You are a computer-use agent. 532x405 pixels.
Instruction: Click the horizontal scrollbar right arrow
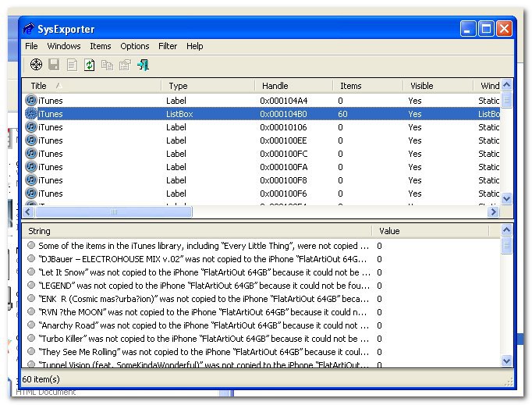tap(493, 212)
